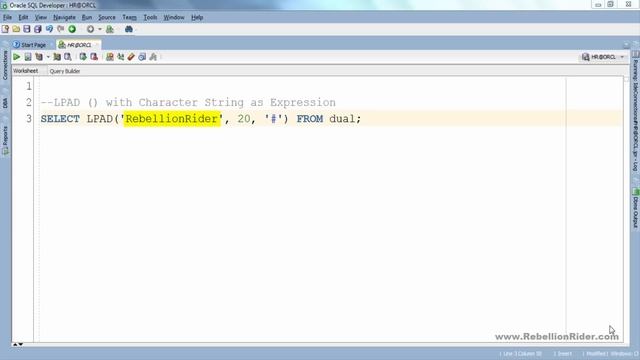Screen dimensions: 640x360
Task: Open the Edit menu
Action: [23, 17]
